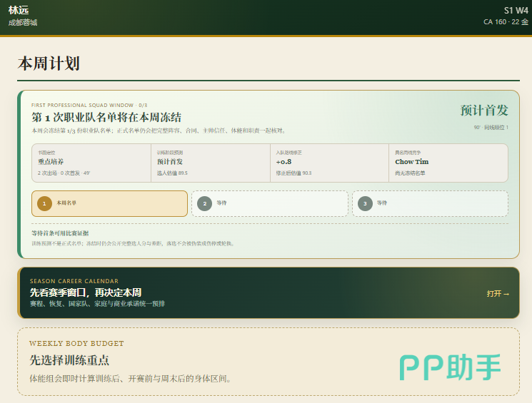This screenshot has width=532, height=403.
Task: Click the gold step 1 circle
Action: pyautogui.click(x=44, y=204)
